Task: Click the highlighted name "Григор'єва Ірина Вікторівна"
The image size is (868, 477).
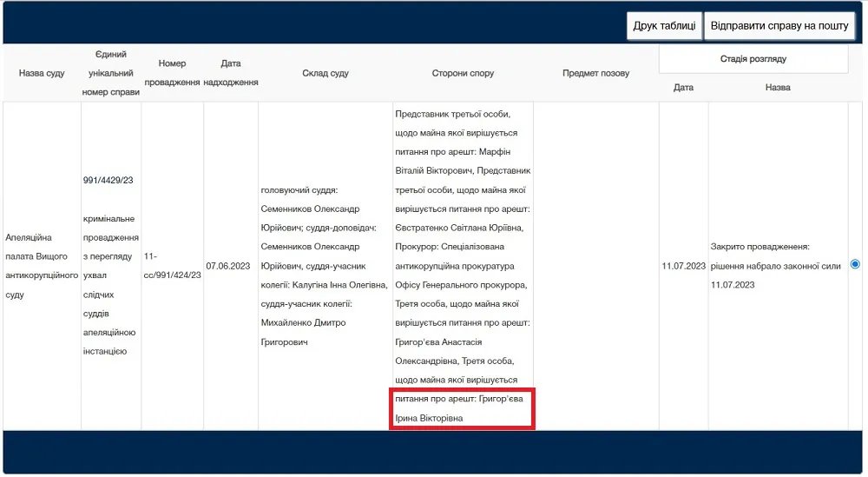Action: (x=462, y=408)
